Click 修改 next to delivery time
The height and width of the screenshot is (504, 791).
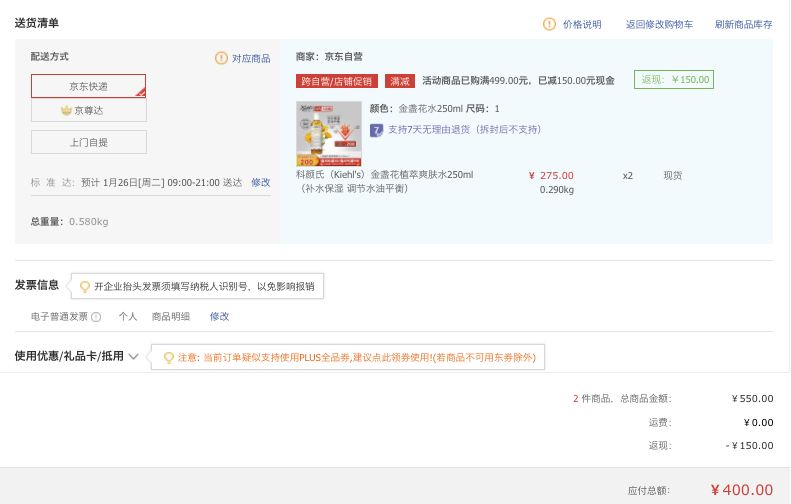261,182
